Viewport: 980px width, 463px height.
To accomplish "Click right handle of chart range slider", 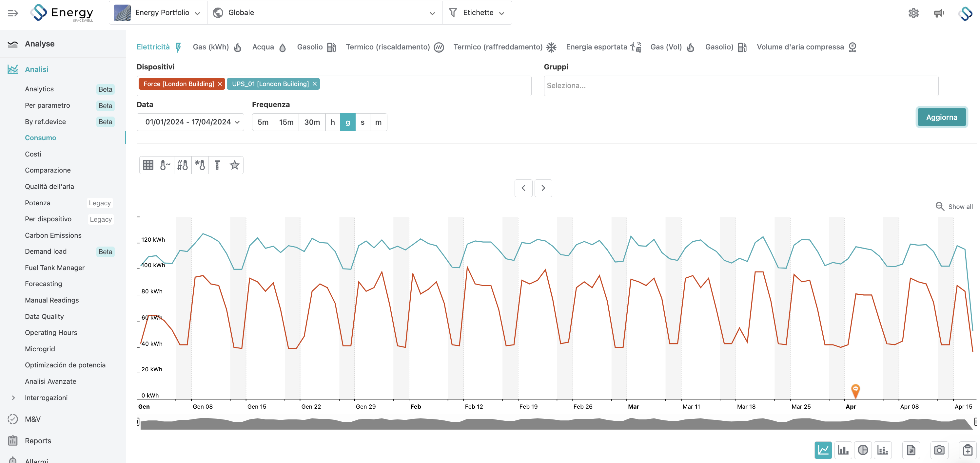I will pyautogui.click(x=975, y=421).
